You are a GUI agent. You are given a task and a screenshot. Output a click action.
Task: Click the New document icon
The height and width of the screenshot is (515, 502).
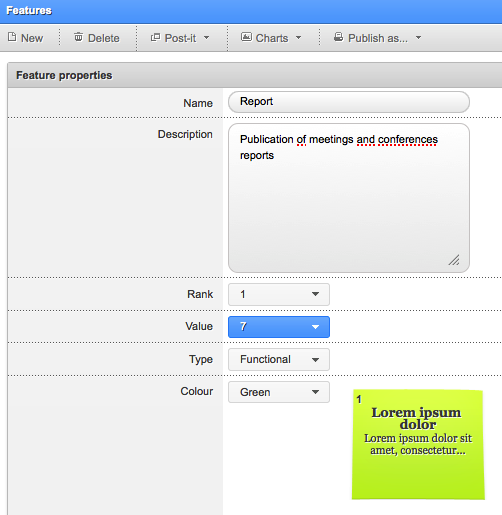click(x=12, y=37)
